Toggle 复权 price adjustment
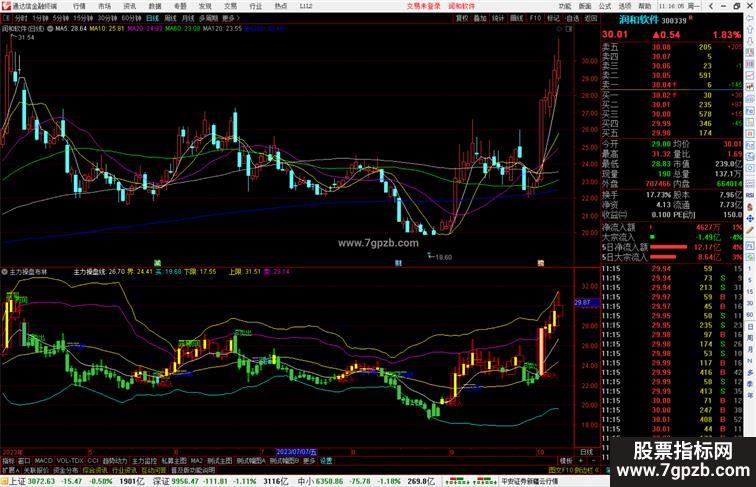Image resolution: width=756 pixels, height=487 pixels. tap(462, 18)
